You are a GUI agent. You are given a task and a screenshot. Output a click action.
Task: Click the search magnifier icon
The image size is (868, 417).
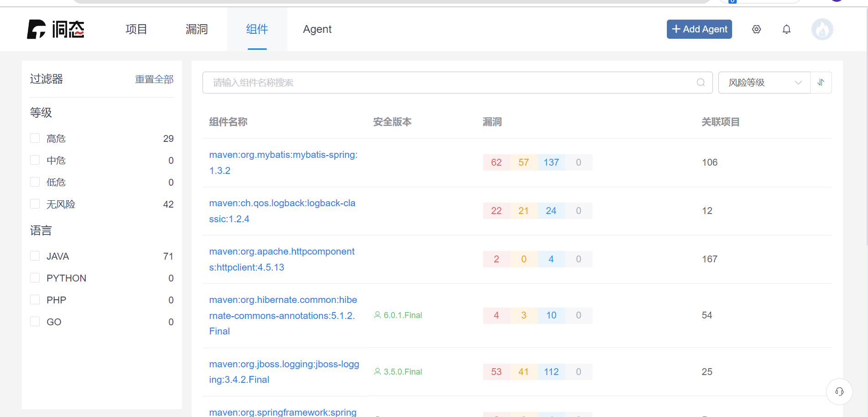[701, 83]
